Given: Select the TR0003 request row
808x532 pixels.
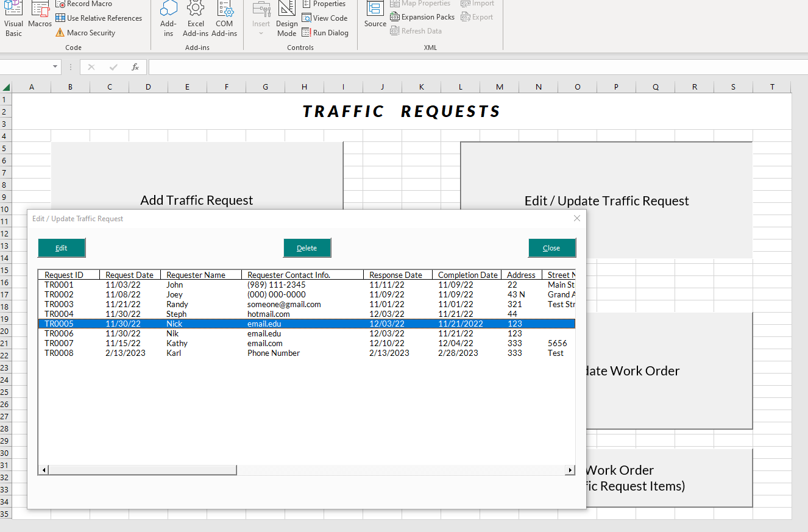Looking at the screenshot, I should click(183, 304).
